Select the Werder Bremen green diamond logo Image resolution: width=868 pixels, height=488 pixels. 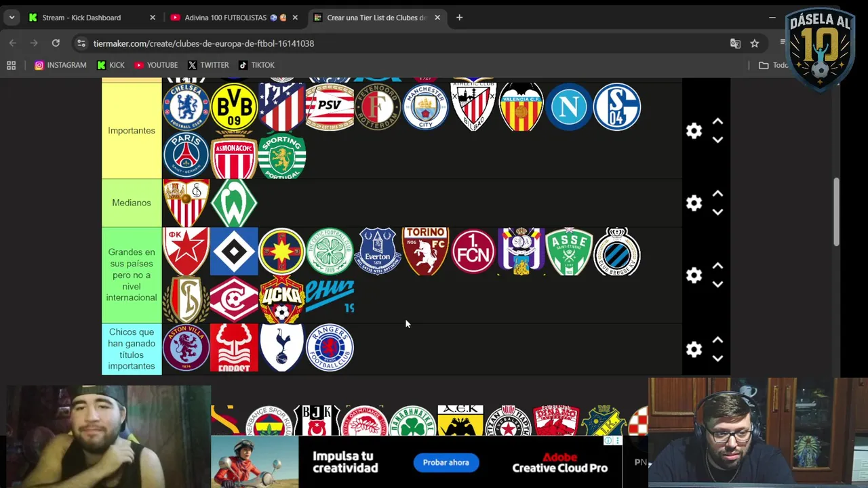point(234,203)
